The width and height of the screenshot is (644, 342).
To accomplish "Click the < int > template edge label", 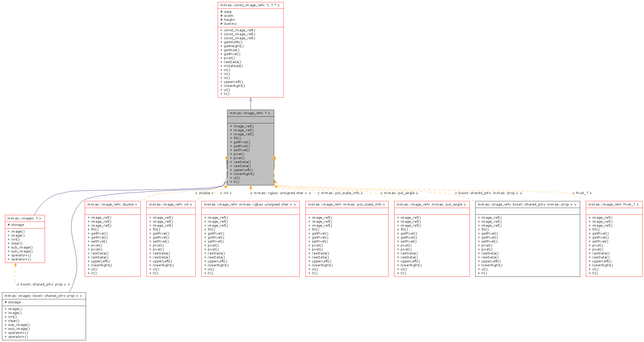I will 226,193.
